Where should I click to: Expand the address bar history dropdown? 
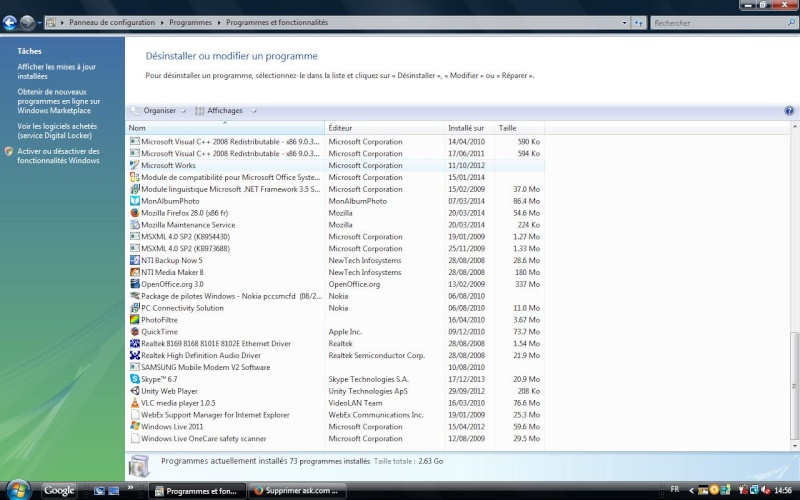tap(624, 22)
